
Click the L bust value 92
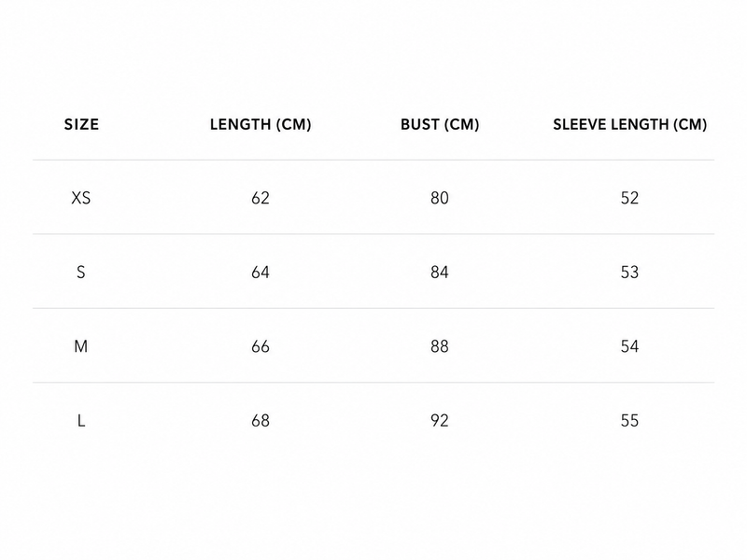coord(440,421)
